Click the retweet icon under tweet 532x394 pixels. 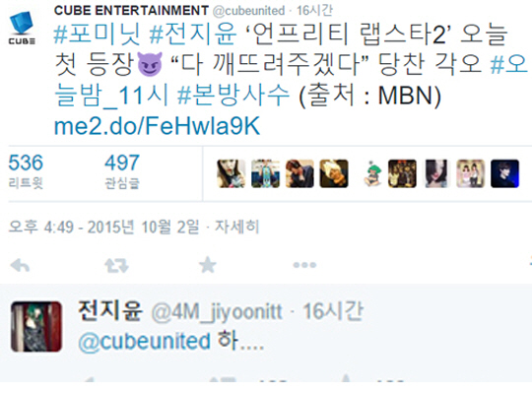point(116,265)
